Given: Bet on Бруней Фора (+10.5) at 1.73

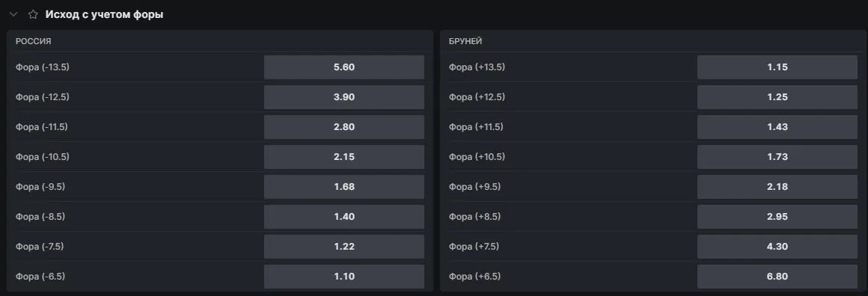Looking at the screenshot, I should coord(777,157).
